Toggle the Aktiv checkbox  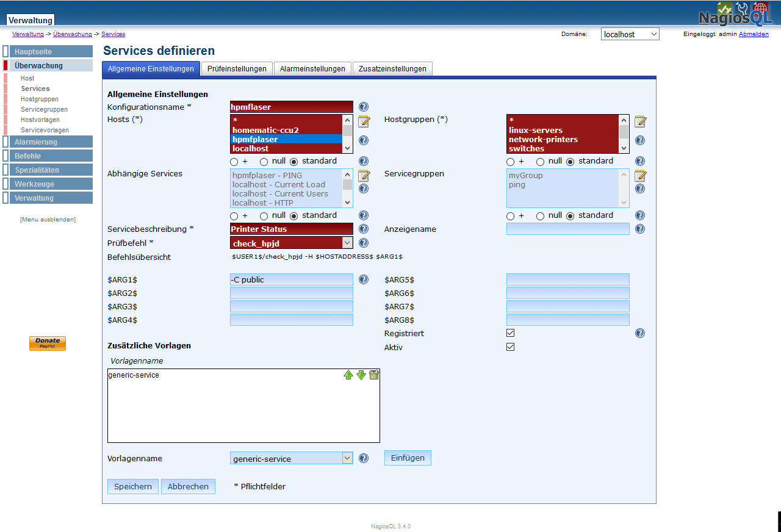[x=511, y=347]
